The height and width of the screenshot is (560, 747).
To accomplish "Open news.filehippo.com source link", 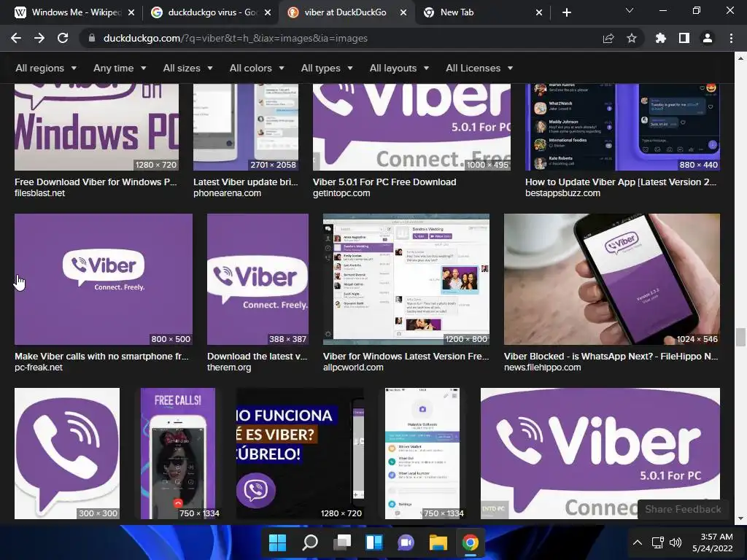I will [x=542, y=367].
